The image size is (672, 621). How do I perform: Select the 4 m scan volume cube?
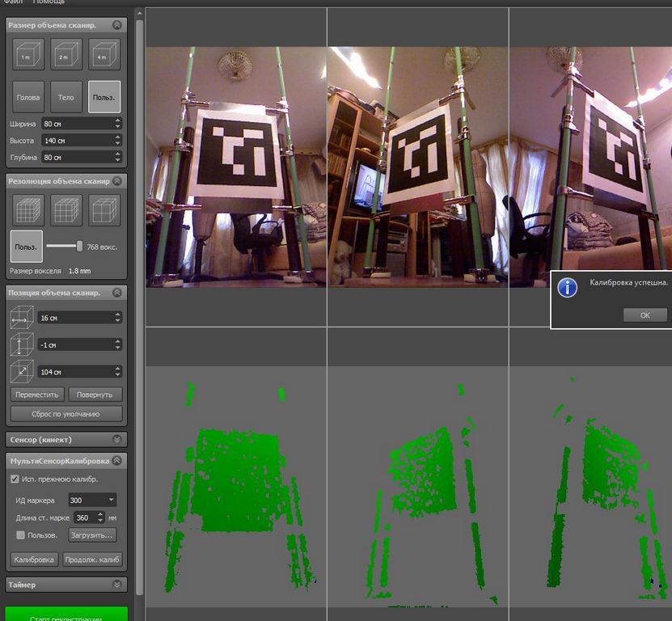(104, 54)
